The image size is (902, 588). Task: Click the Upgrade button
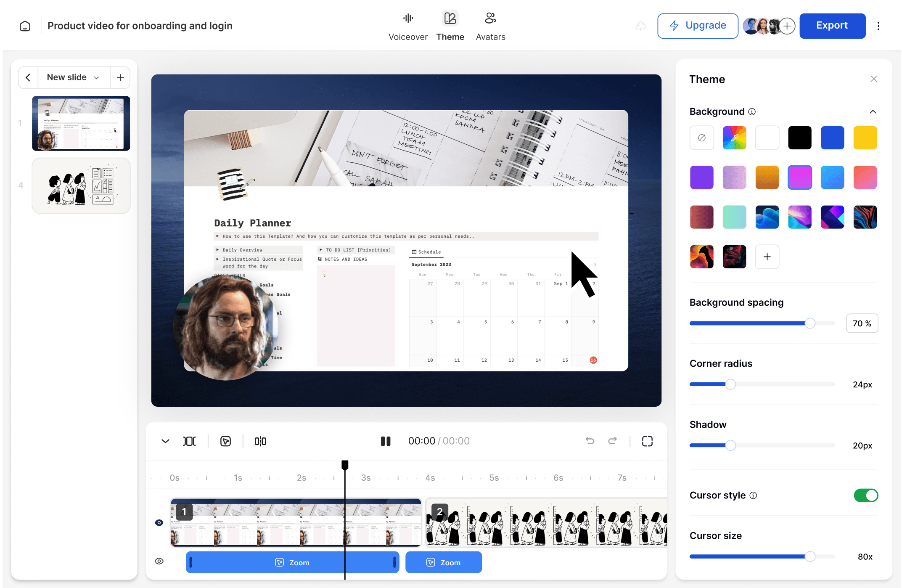tap(698, 26)
